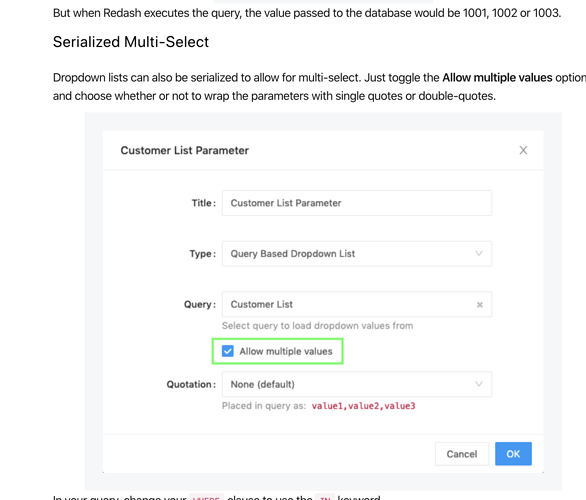Untick the blue Allow multiple values checkbox
586x500 pixels.
228,351
